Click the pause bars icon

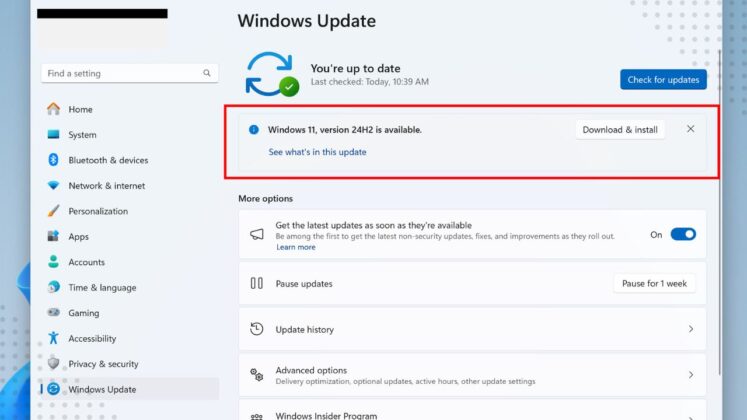(257, 283)
